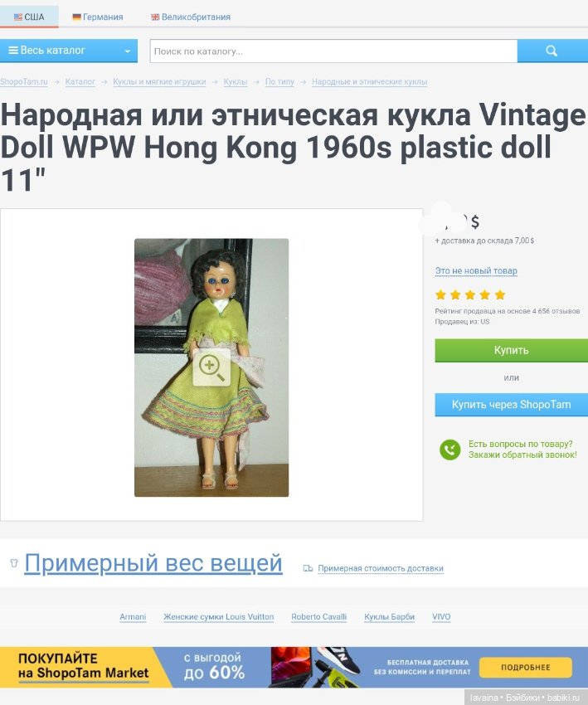Open the Куклы Барби link
The image size is (588, 705).
coord(389,617)
